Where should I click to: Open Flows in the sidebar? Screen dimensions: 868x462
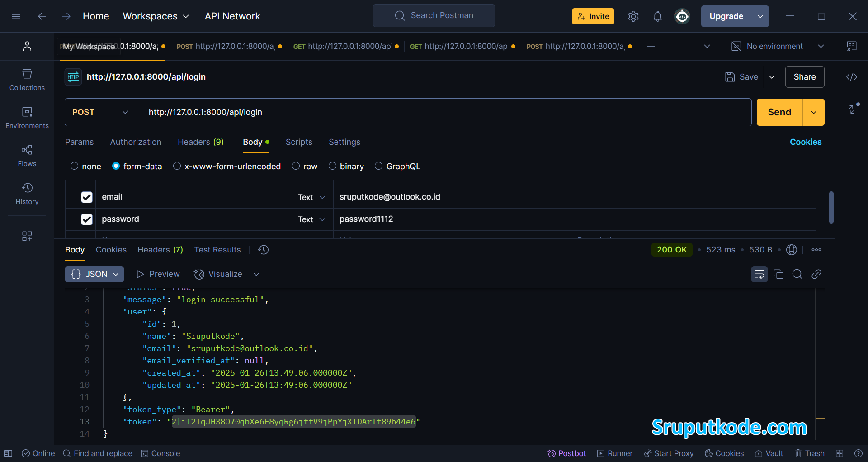(x=27, y=156)
